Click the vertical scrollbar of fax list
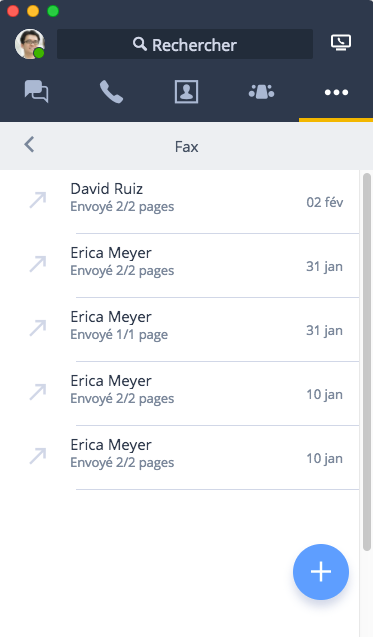The image size is (373, 637). coord(366,362)
